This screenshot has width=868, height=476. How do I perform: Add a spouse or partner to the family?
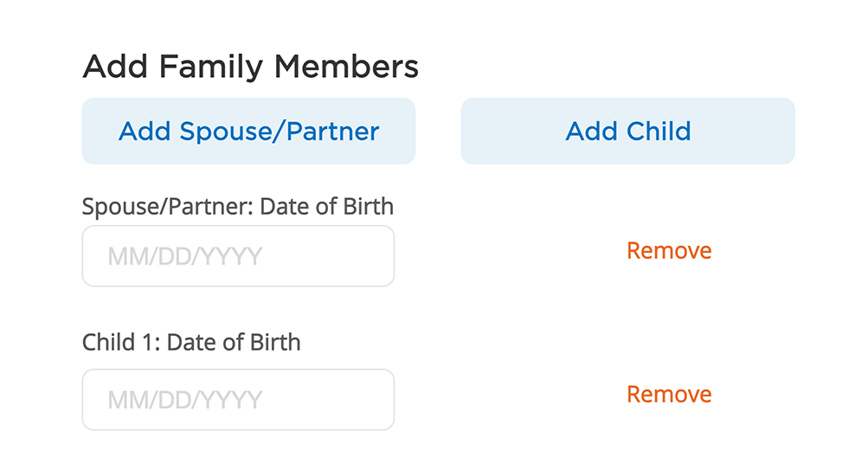click(248, 132)
